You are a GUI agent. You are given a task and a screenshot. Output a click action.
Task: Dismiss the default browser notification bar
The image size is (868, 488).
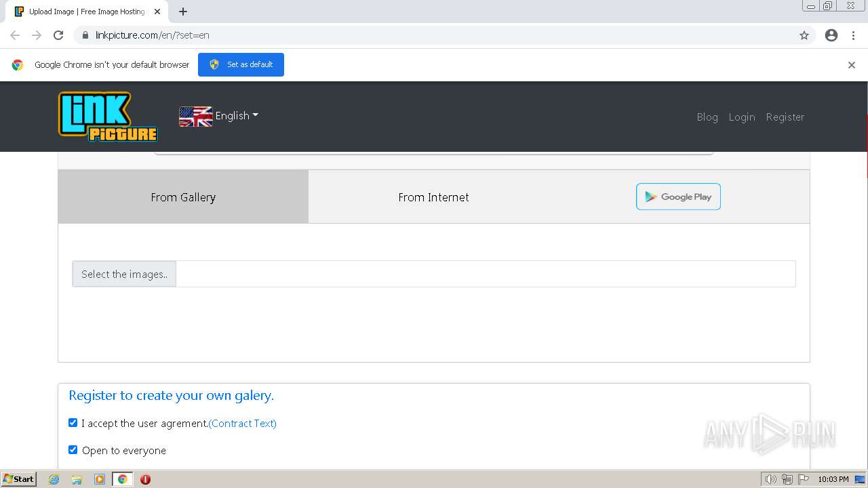(851, 65)
